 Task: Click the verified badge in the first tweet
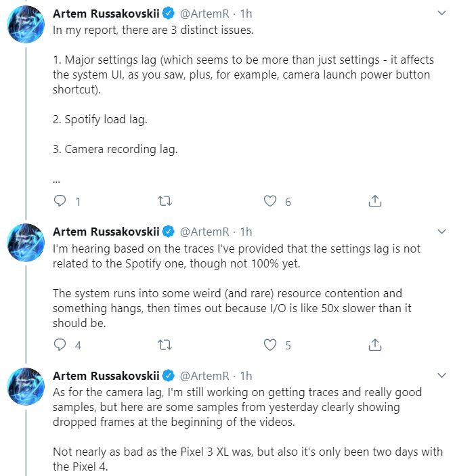[168, 13]
